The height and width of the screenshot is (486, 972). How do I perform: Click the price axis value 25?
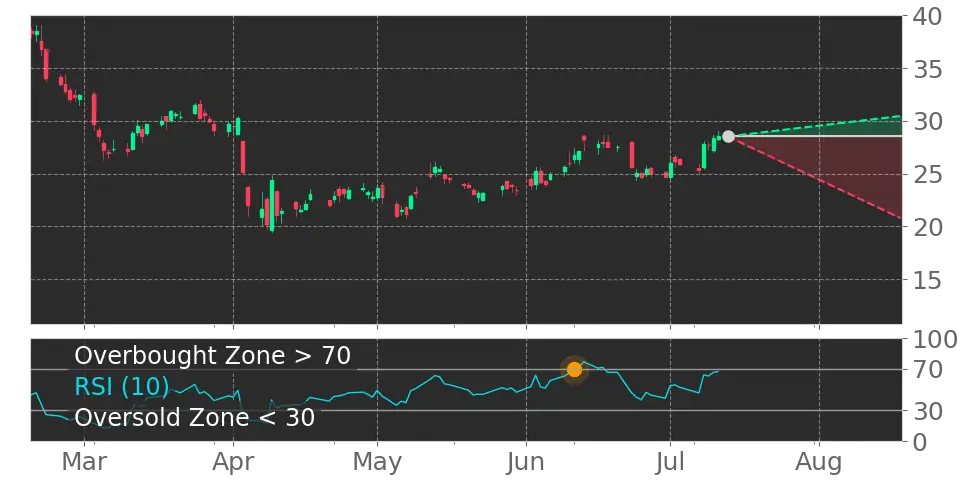928,175
